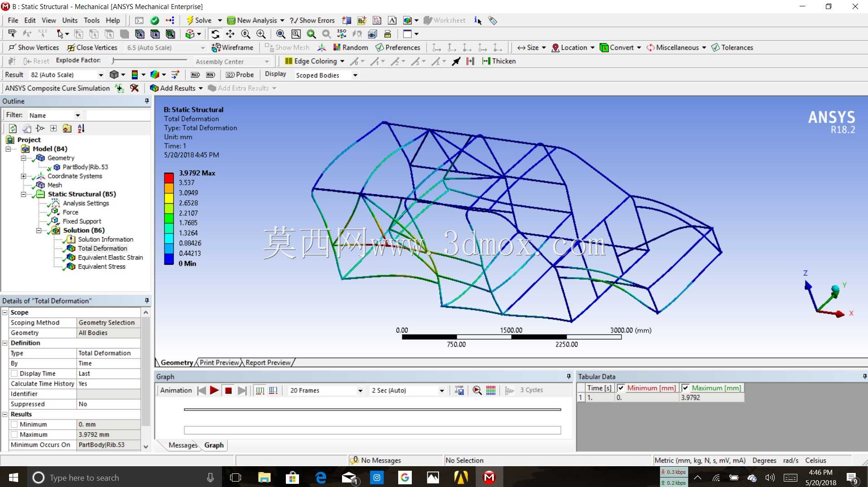Image resolution: width=868 pixels, height=487 pixels.
Task: Click the Convert button
Action: [620, 48]
